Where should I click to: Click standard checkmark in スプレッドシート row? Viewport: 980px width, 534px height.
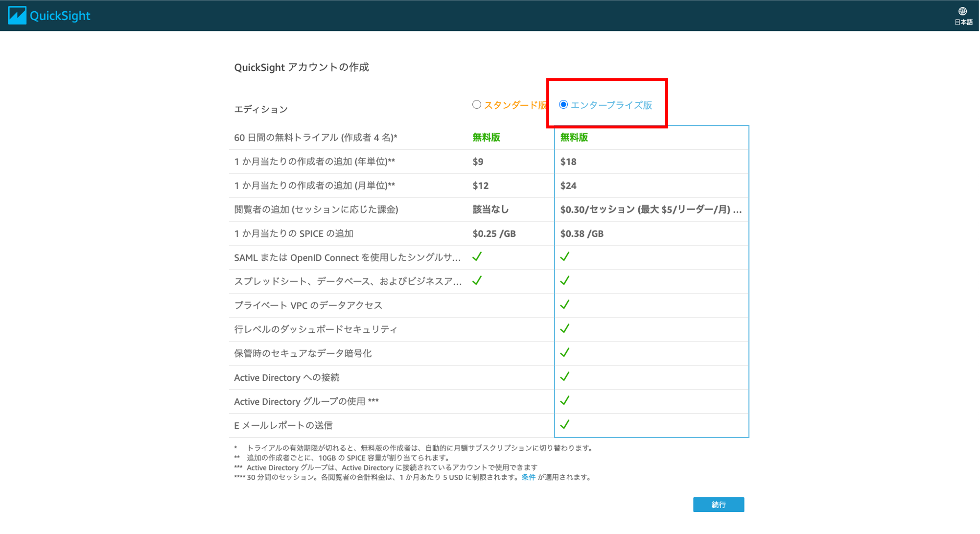(477, 280)
